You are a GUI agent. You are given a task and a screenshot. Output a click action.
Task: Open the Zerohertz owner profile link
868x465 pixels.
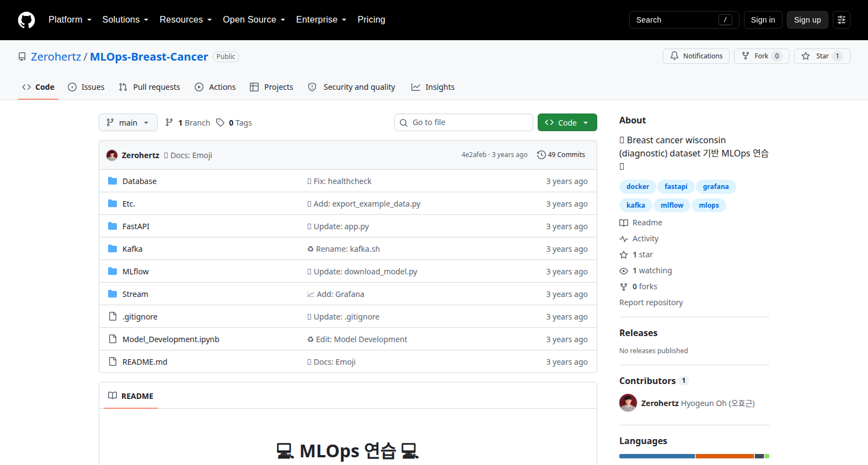[x=56, y=57]
